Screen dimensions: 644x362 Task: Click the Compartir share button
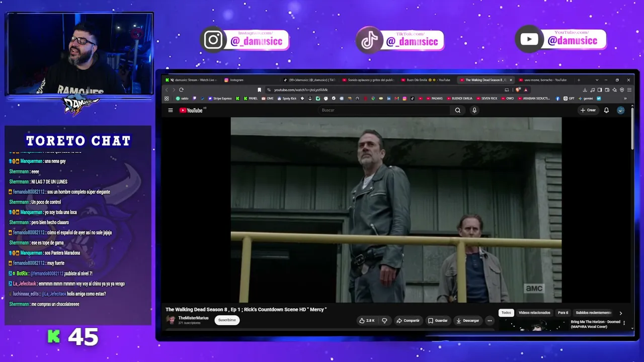click(408, 320)
